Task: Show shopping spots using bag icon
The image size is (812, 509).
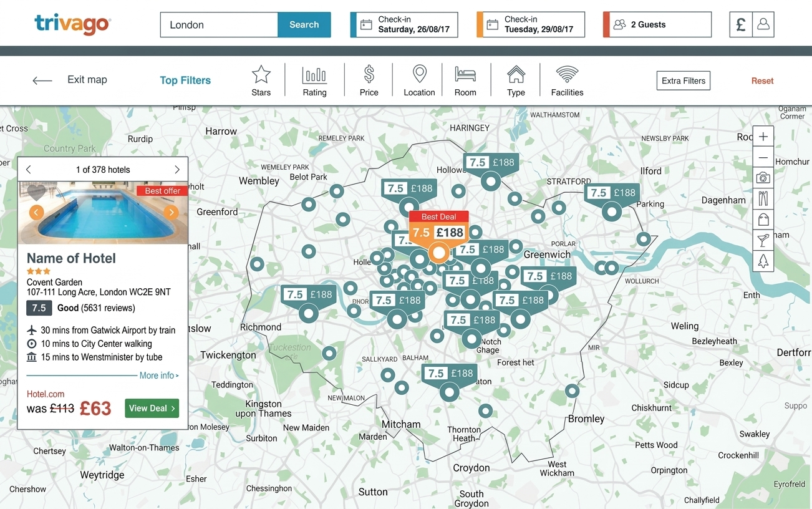Action: (x=763, y=220)
